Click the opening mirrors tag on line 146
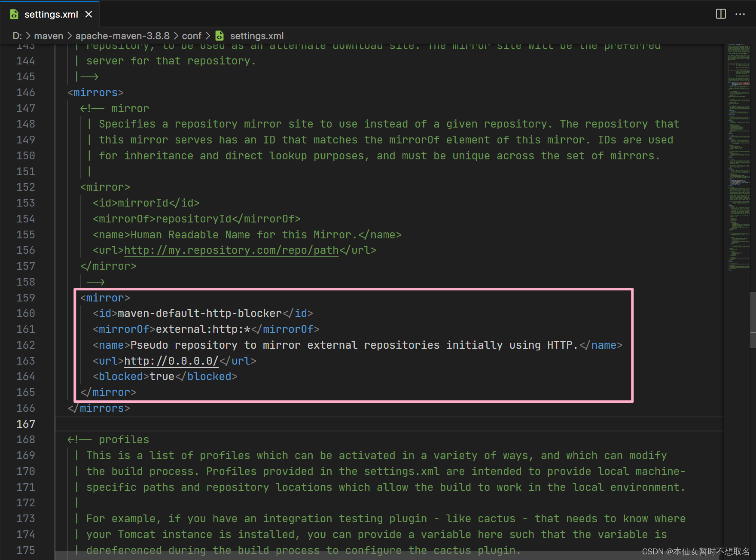Viewport: 756px width, 560px height. tap(96, 93)
